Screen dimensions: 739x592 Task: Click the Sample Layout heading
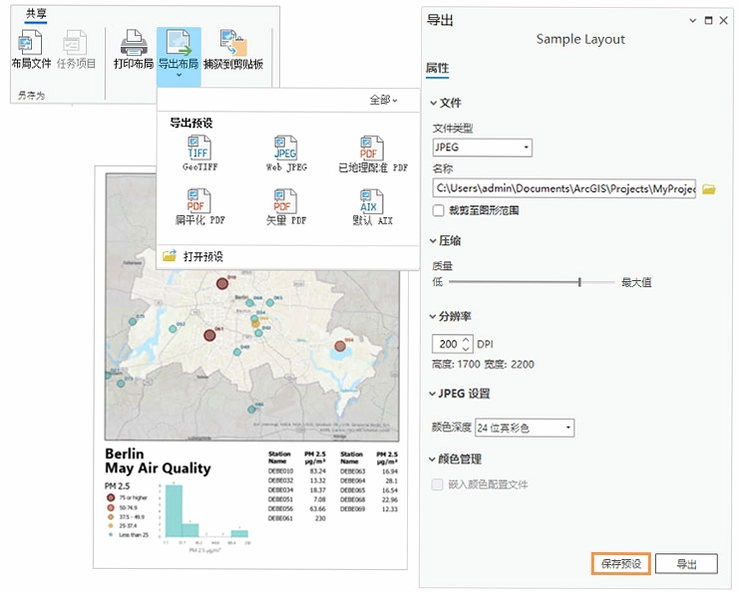click(x=580, y=39)
